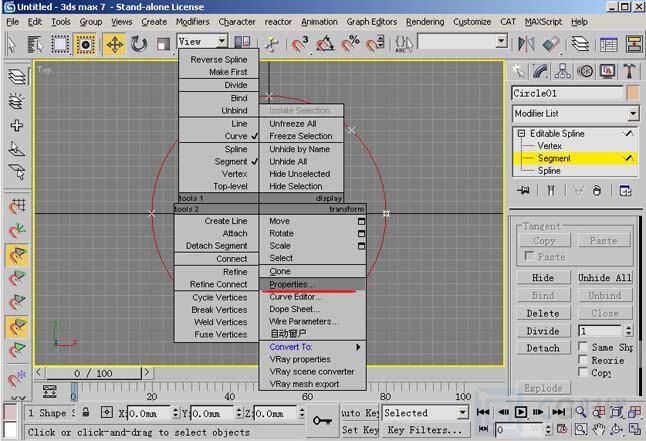This screenshot has width=646, height=441.
Task: Open the Selected key filter dropdown
Action: pos(463,412)
